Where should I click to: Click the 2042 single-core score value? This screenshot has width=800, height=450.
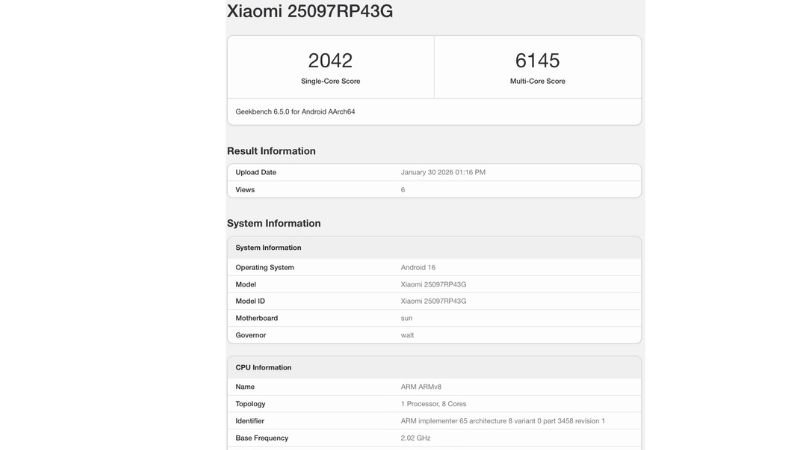tap(330, 61)
